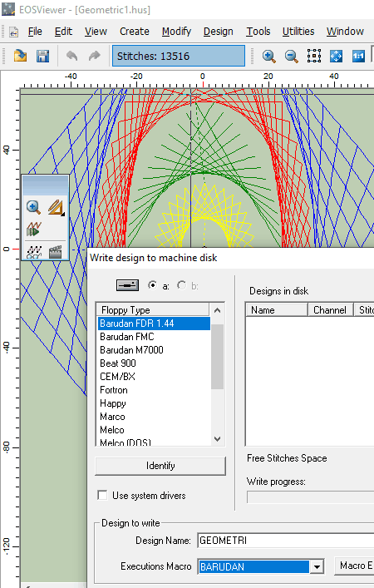Open the Window menu

(345, 32)
